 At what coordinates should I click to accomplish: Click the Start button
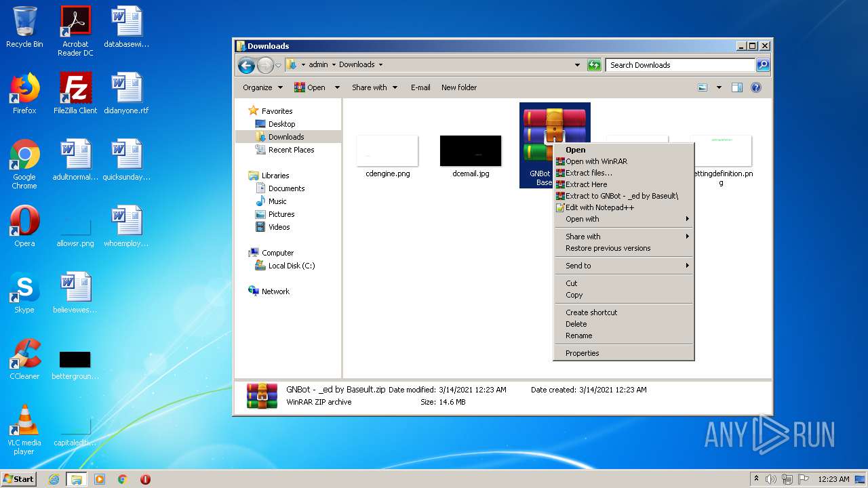(x=19, y=479)
